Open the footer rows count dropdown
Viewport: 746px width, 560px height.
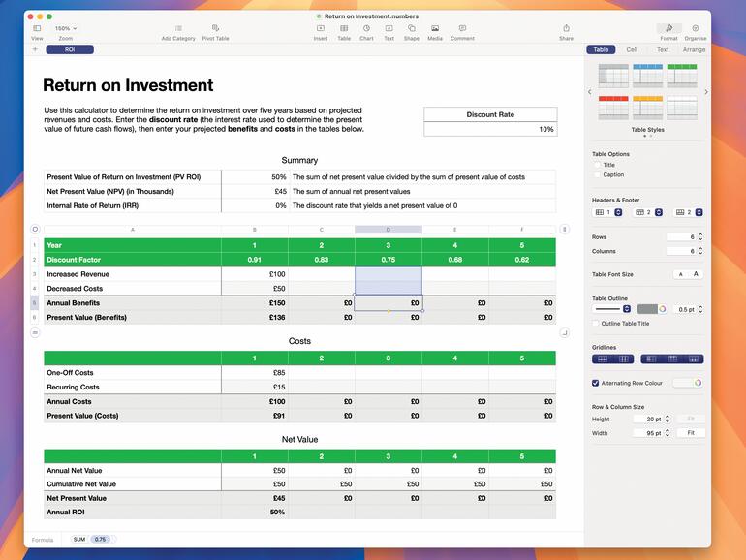pyautogui.click(x=689, y=212)
